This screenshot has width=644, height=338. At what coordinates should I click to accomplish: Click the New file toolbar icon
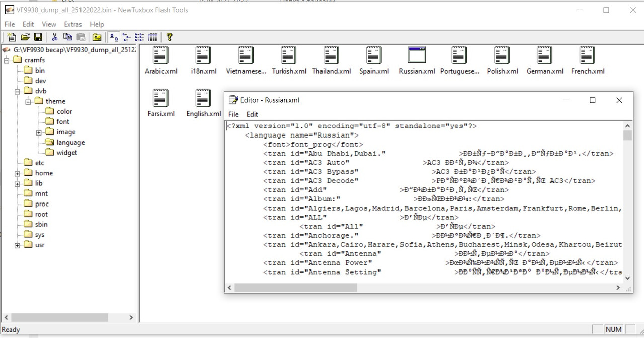coord(12,37)
